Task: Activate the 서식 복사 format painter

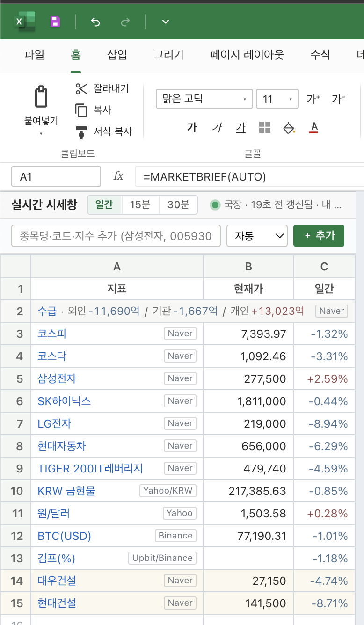Action: (103, 132)
